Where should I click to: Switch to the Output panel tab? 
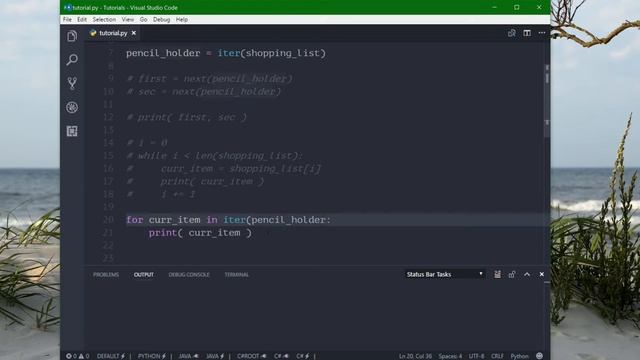tap(144, 275)
